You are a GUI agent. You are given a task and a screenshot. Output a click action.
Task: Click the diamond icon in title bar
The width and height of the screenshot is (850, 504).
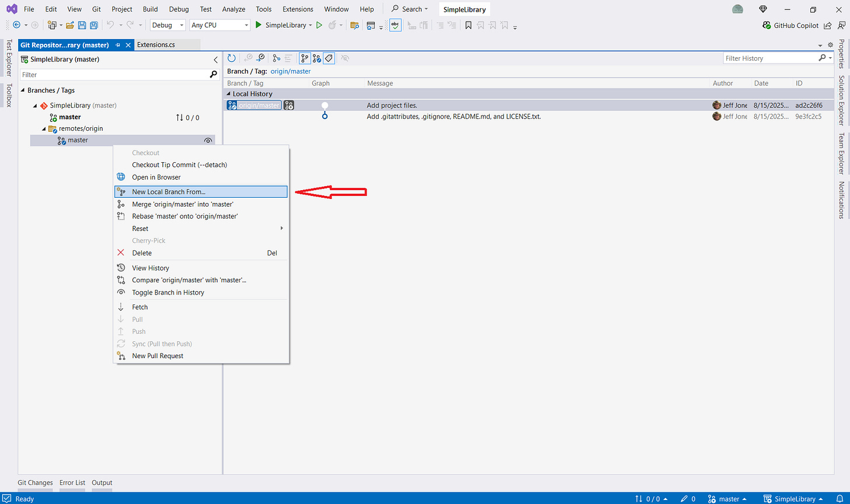pos(763,9)
